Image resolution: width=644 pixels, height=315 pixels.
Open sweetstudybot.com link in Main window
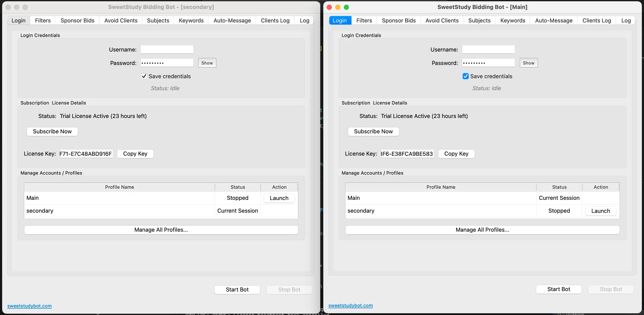[350, 305]
